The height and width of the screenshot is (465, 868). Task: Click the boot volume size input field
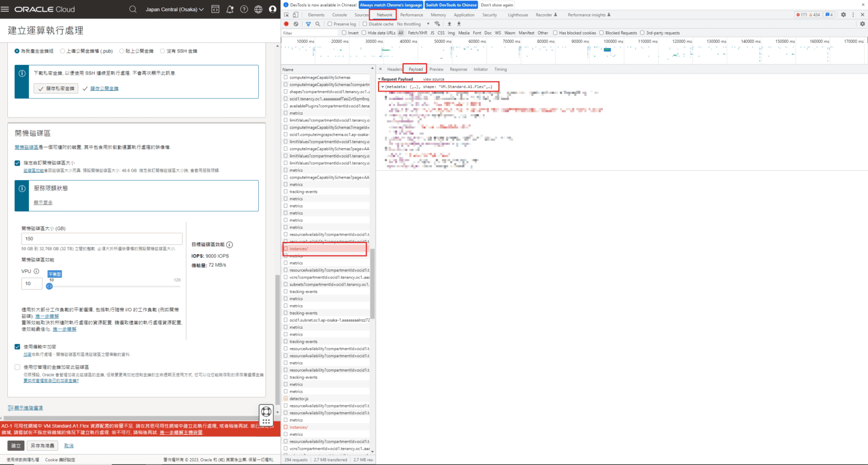[102, 238]
